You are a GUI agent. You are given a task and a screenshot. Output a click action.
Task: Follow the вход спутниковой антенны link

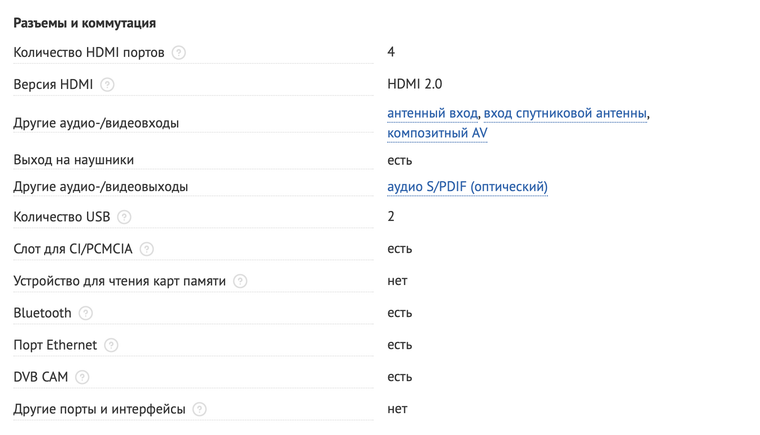click(565, 113)
